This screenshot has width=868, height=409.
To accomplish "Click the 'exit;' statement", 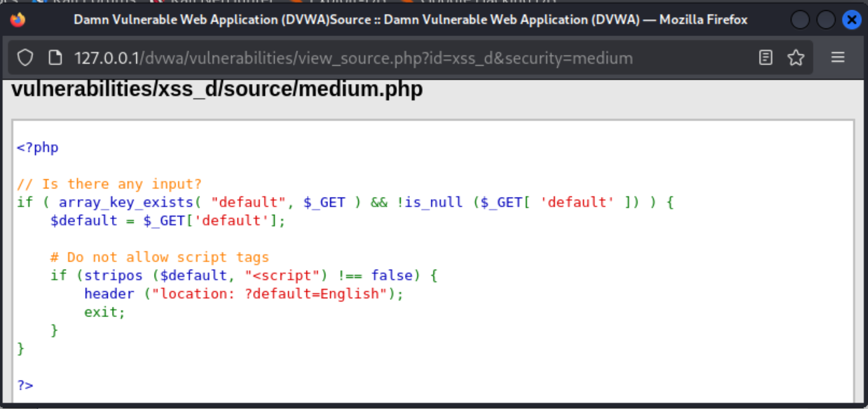I will pos(105,312).
